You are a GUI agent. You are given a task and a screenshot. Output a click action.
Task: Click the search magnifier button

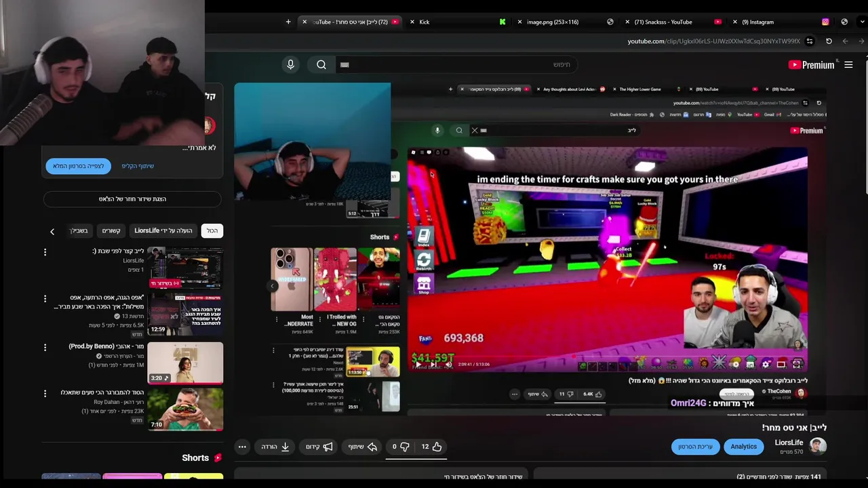tap(321, 64)
